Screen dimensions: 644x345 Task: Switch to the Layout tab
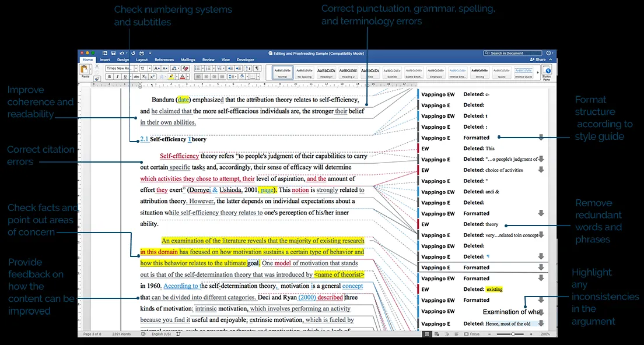pos(142,60)
